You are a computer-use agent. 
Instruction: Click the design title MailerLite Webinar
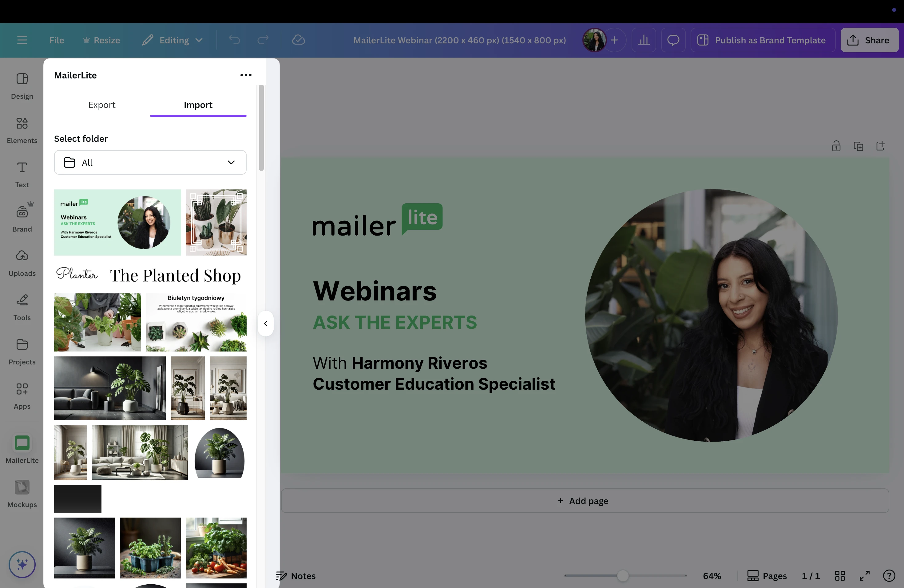coord(459,40)
